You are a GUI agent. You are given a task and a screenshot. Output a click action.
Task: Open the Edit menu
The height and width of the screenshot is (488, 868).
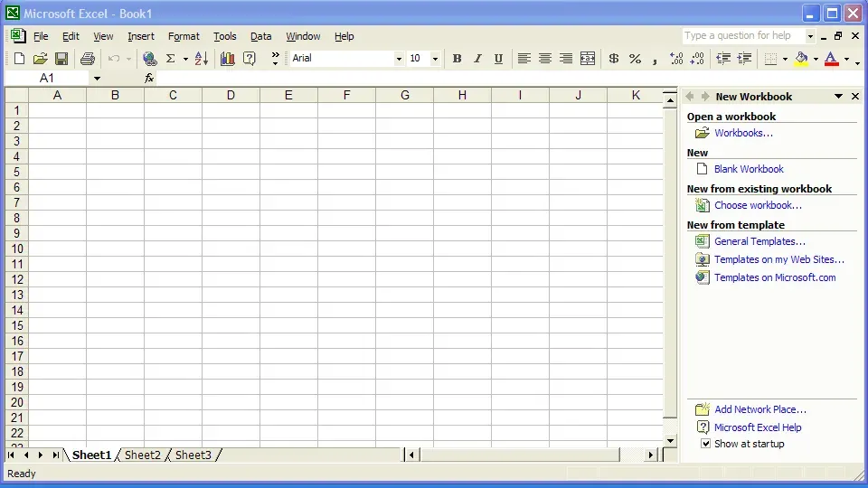point(71,36)
